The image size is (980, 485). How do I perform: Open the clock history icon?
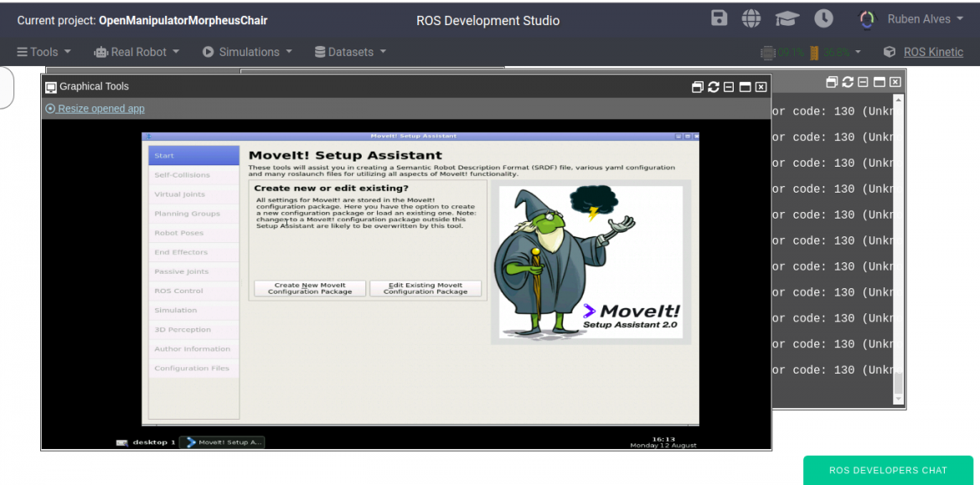click(823, 18)
